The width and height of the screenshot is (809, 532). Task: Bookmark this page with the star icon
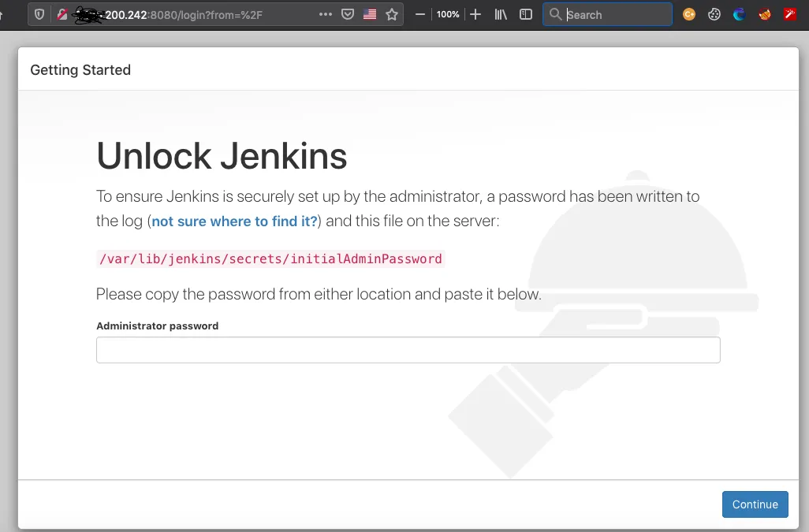pos(392,14)
